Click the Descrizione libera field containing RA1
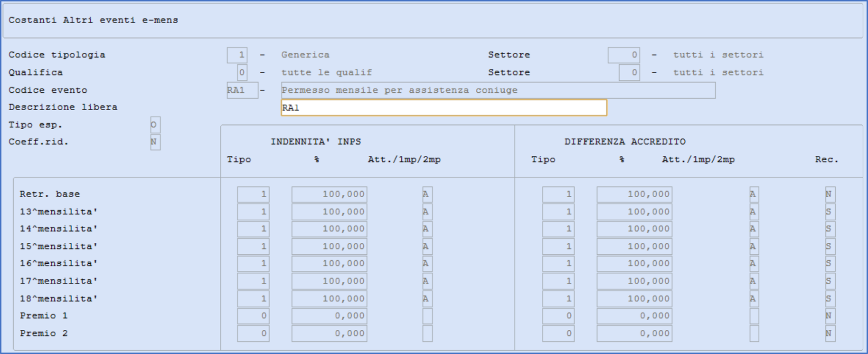Viewport: 868px width, 354px height. pyautogui.click(x=444, y=108)
